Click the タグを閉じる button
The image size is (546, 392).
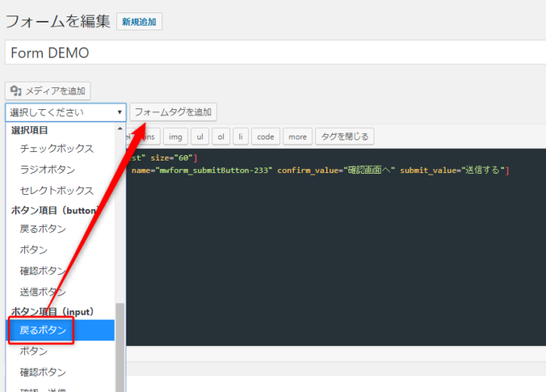[x=345, y=136]
